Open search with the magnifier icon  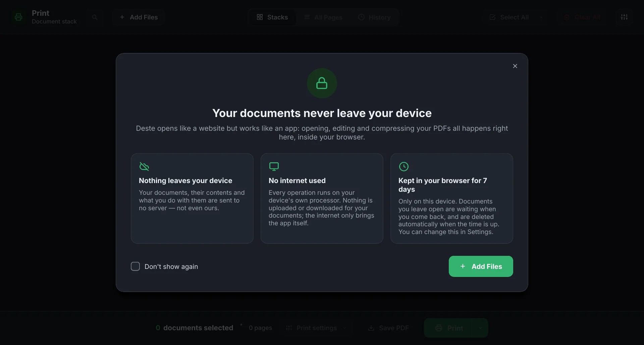coord(95,17)
